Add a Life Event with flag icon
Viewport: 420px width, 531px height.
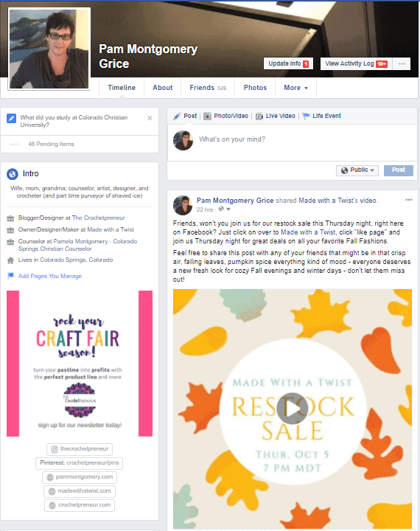tap(322, 116)
